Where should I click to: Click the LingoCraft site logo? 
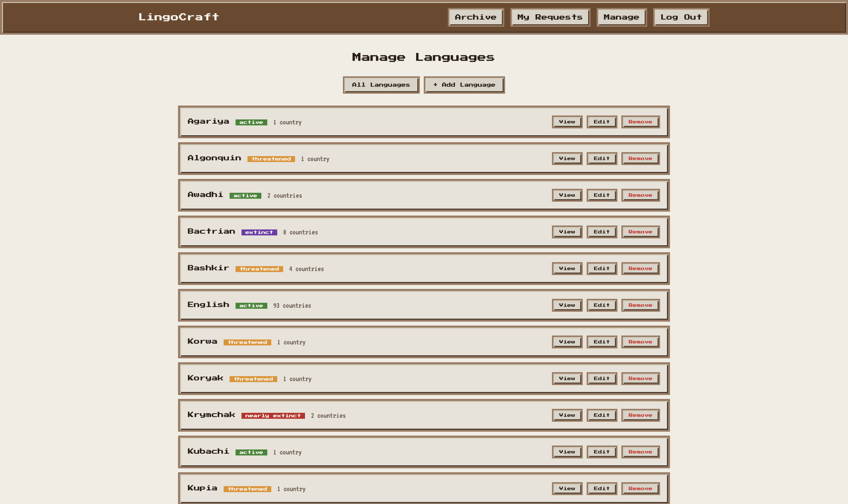coord(178,17)
